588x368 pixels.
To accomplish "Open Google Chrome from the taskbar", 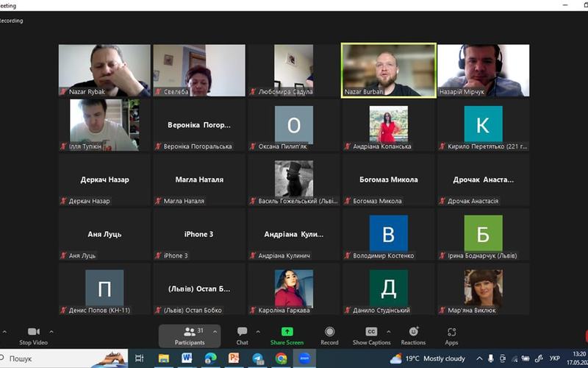I will [281, 358].
